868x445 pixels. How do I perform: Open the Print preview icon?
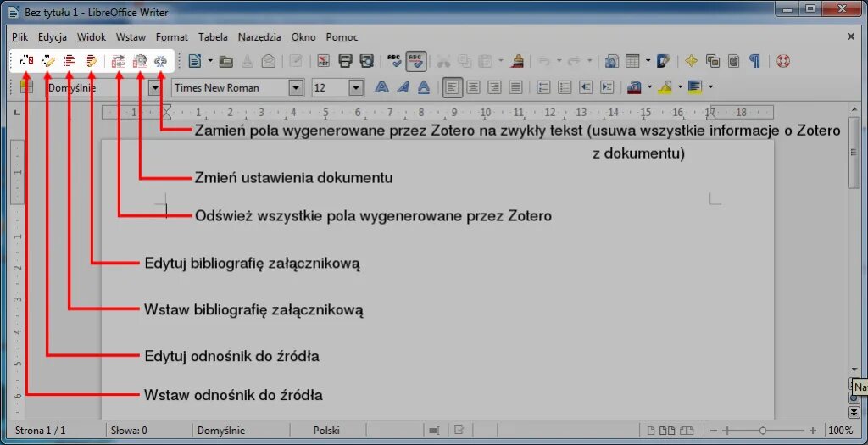click(366, 61)
